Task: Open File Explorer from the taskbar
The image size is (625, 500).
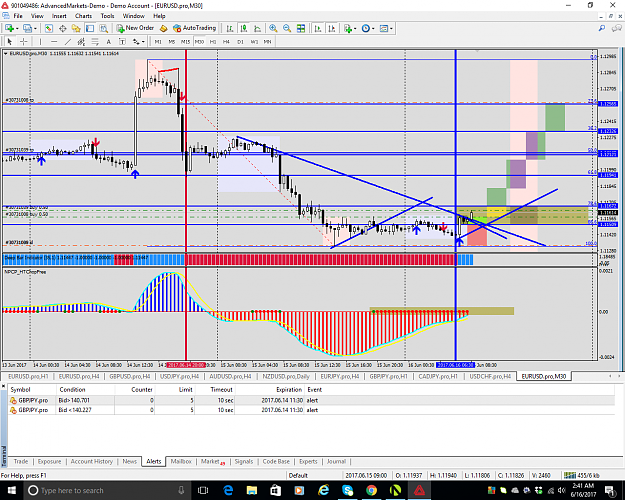Action: click(252, 490)
